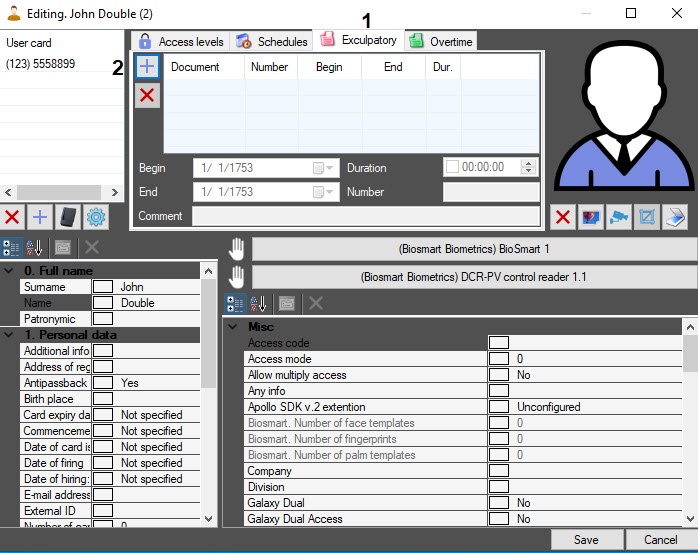Screen dimensions: 698x553
Task: Delete exculpatory document with red X
Action: (x=147, y=95)
